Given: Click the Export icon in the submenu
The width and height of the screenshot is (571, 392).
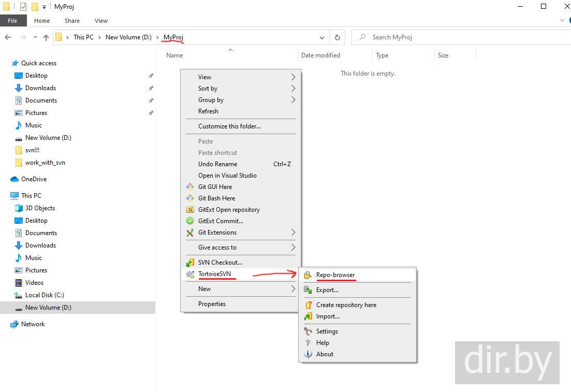Looking at the screenshot, I should pyautogui.click(x=308, y=290).
